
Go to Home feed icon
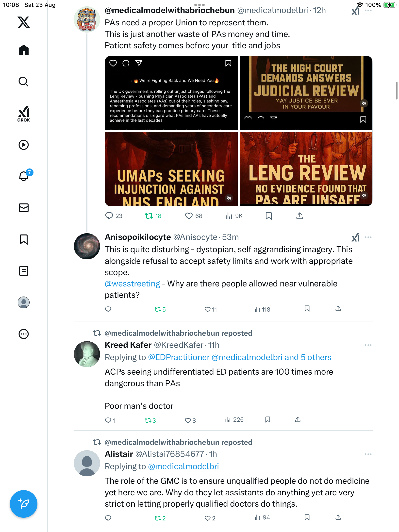pyautogui.click(x=24, y=50)
